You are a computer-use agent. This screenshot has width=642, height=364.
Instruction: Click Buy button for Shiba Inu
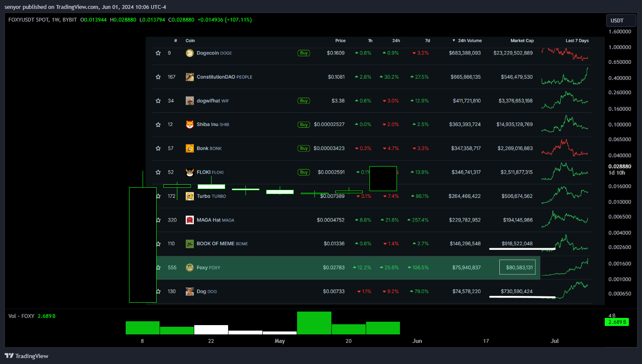coord(304,125)
